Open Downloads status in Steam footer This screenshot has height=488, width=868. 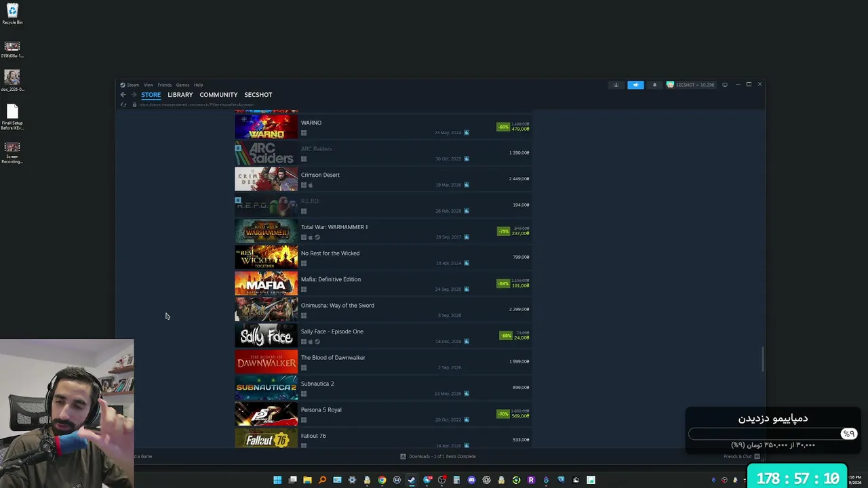pyautogui.click(x=437, y=456)
